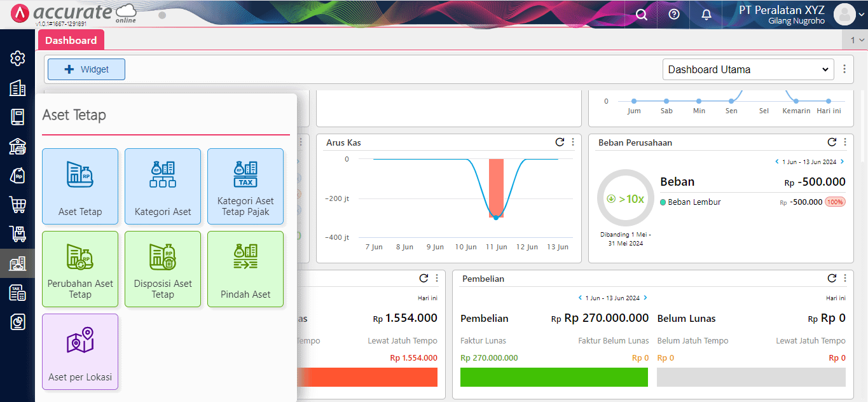Open the help question mark icon
Screen dimensions: 868x402
click(674, 14)
